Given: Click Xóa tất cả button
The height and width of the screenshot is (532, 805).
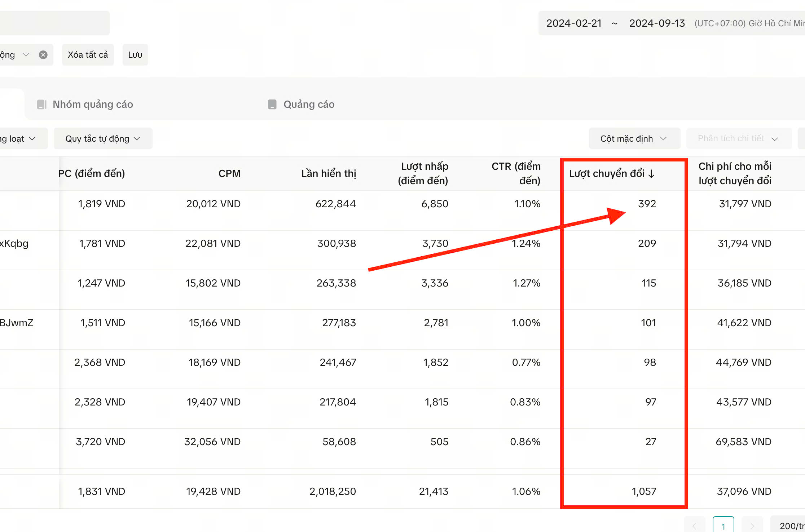Looking at the screenshot, I should click(x=88, y=55).
